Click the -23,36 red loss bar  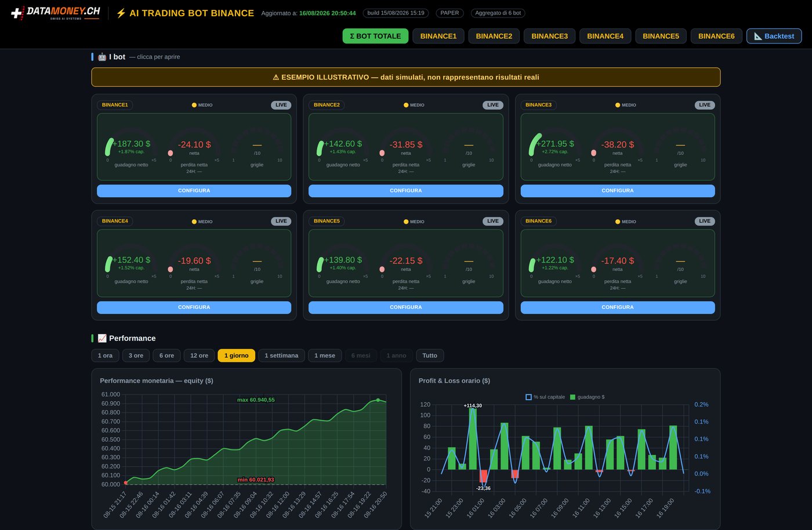(x=483, y=475)
